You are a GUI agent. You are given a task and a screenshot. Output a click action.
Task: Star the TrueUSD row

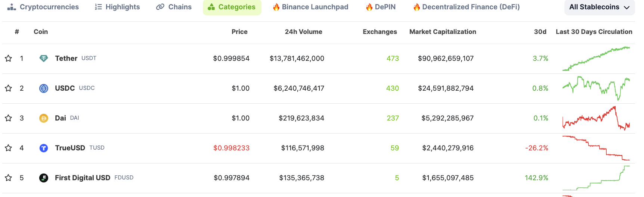8,148
